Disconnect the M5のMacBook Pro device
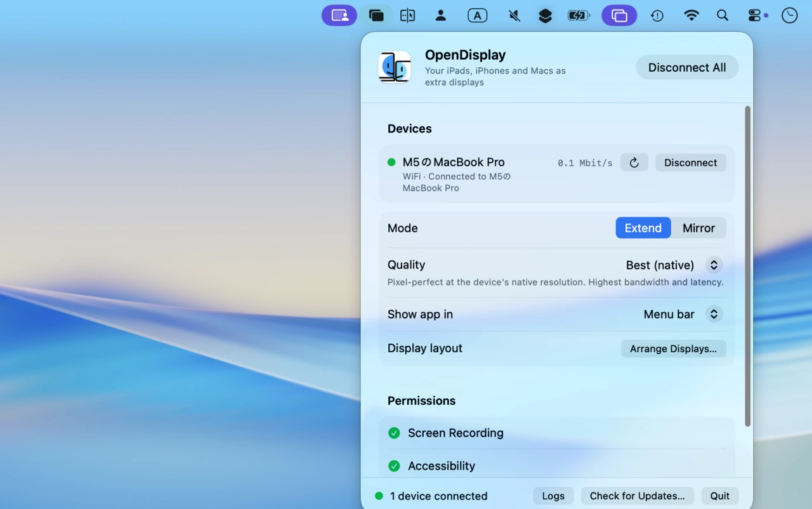Image resolution: width=812 pixels, height=509 pixels. click(690, 162)
